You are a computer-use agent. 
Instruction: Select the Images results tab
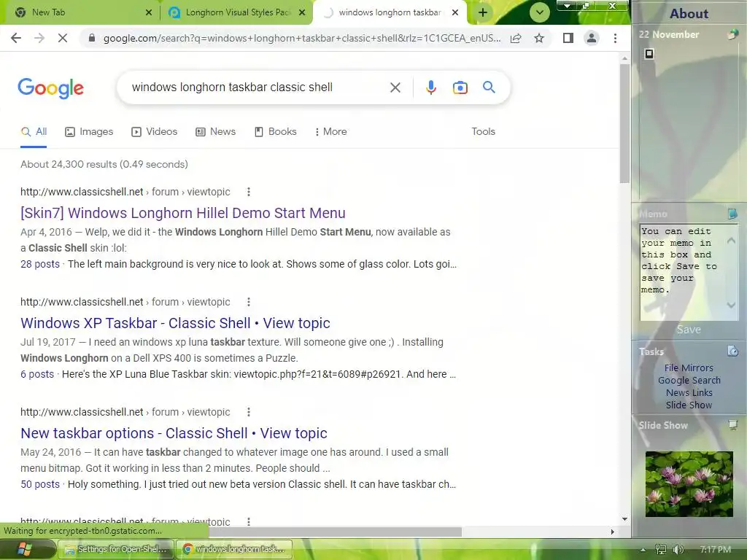tap(89, 132)
